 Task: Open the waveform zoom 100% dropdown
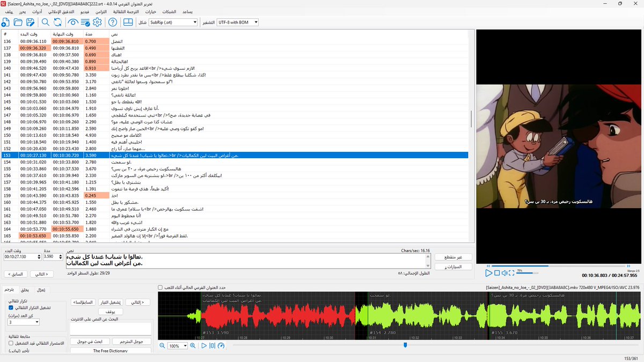click(178, 346)
